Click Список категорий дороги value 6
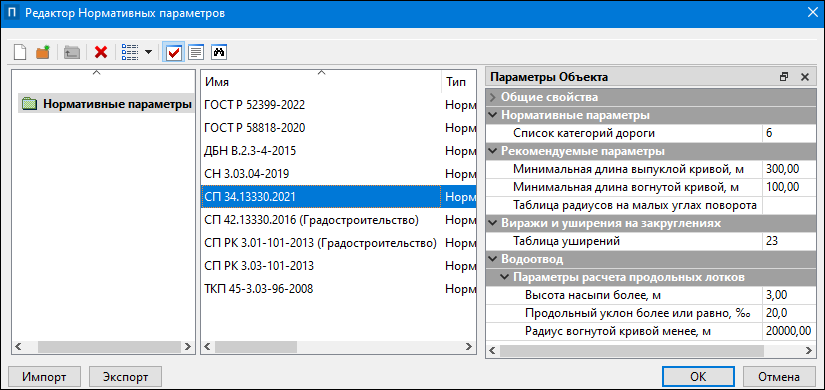The width and height of the screenshot is (825, 390). point(788,133)
